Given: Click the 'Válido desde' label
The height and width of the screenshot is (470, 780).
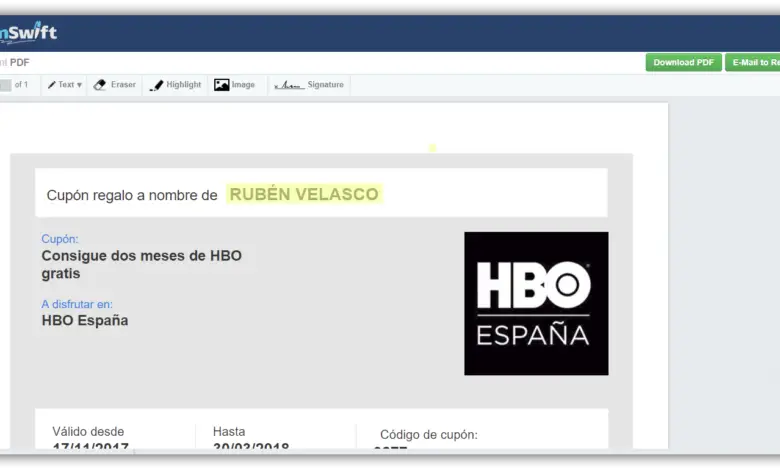Looking at the screenshot, I should (88, 432).
